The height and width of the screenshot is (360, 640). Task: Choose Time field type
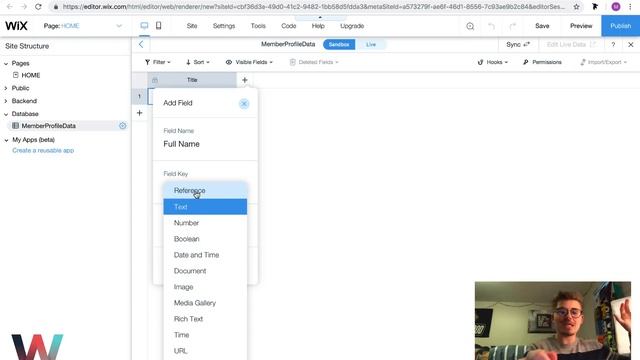(x=205, y=335)
